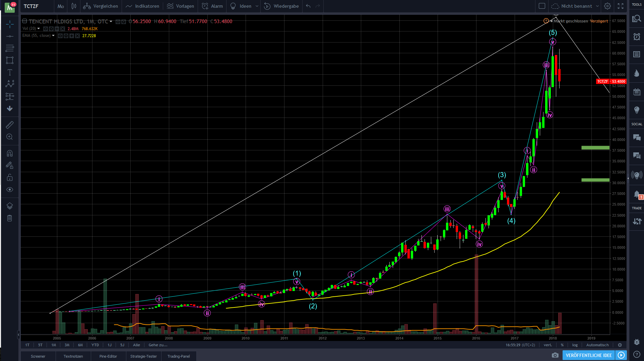This screenshot has width=644, height=361.
Task: Select the upper green rectangle drawing
Action: click(595, 148)
